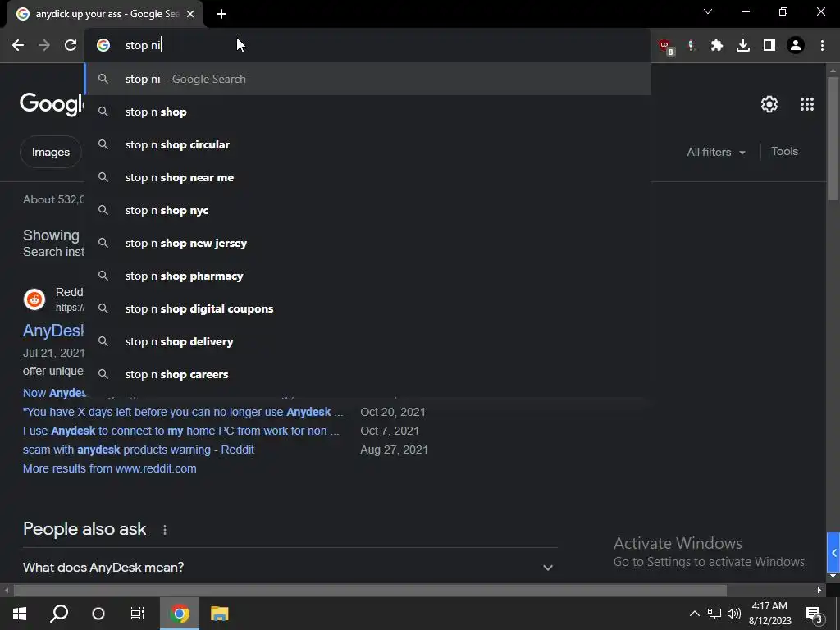Open Google quick settings gear
Screen dimensions: 840x630
[769, 104]
